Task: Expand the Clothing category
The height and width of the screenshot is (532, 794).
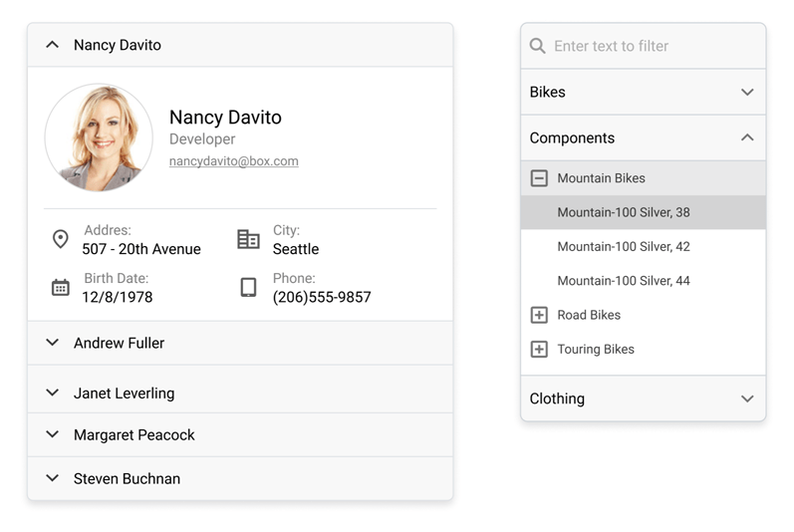Action: tap(747, 399)
